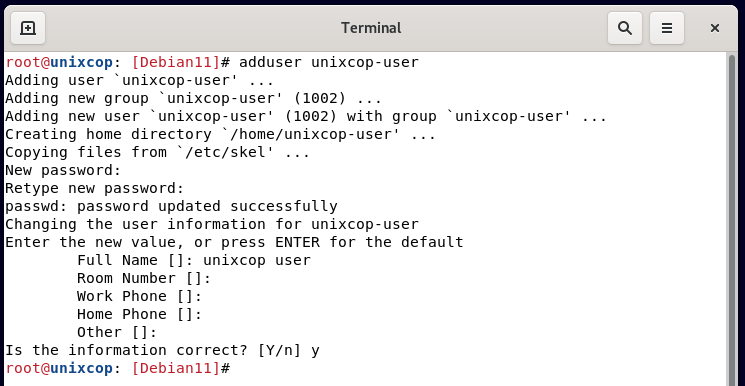Viewport: 745px width, 386px height.
Task: Click the "Other []:" field line
Action: coord(117,332)
